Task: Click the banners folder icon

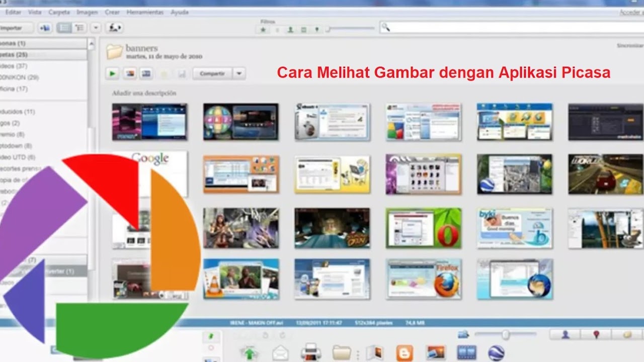Action: (x=115, y=51)
